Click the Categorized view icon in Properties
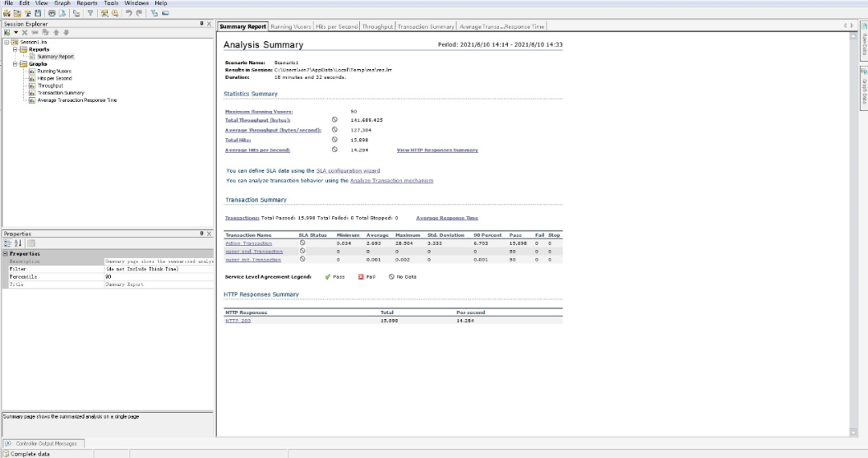 (8, 243)
